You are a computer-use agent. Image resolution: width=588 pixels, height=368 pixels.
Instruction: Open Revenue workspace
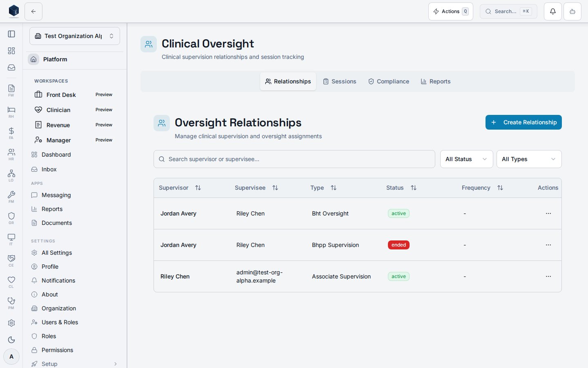pyautogui.click(x=75, y=125)
